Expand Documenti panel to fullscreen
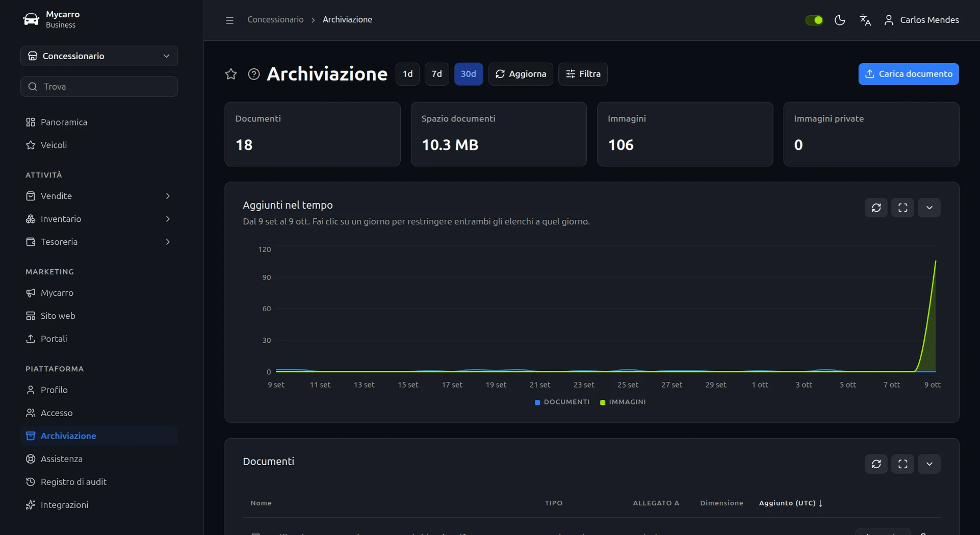 pyautogui.click(x=902, y=464)
